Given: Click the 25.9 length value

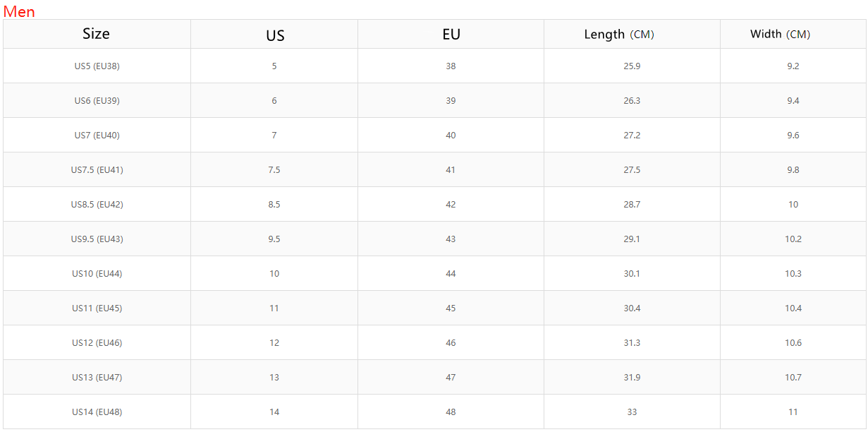Looking at the screenshot, I should [632, 66].
